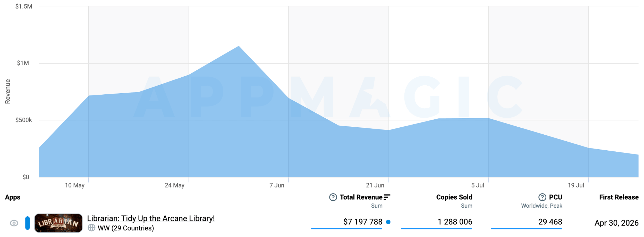Viewport: 644px width, 237px height.
Task: Click the 21 Jun point on revenue chart
Action: point(388,130)
